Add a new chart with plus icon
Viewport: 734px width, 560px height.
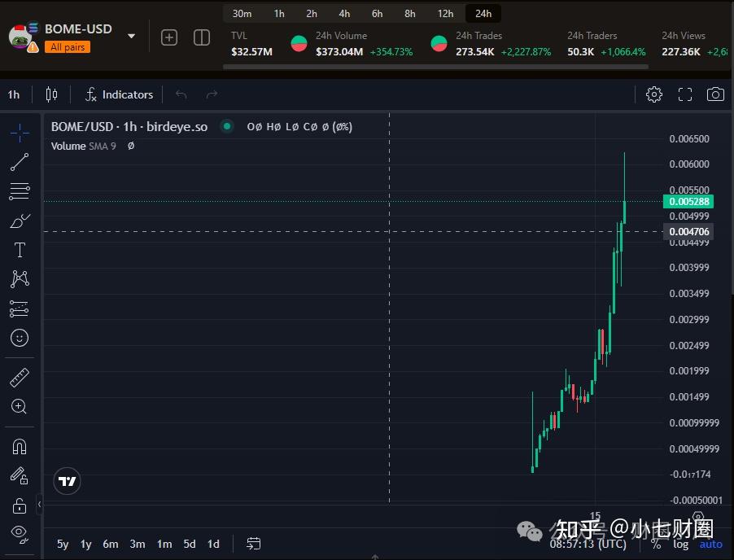169,37
